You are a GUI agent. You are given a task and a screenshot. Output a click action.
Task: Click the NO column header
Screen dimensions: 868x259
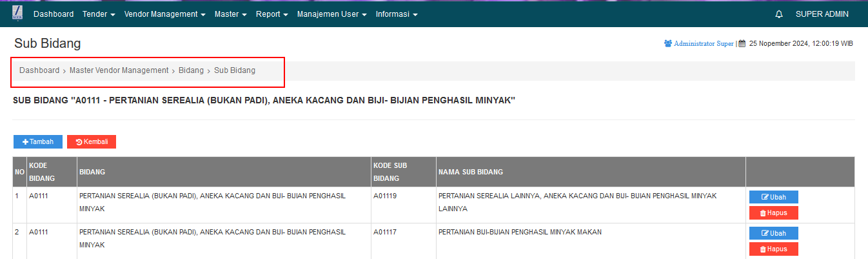coord(19,172)
